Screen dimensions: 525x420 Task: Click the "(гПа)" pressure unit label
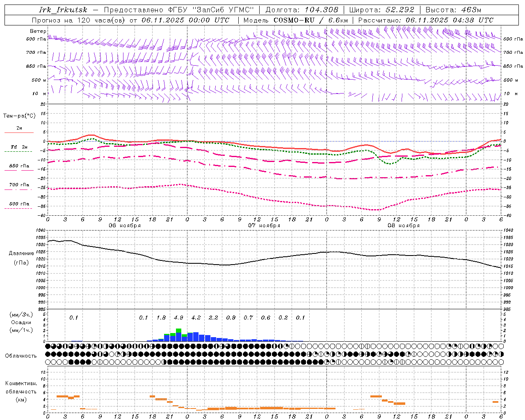click(21, 262)
